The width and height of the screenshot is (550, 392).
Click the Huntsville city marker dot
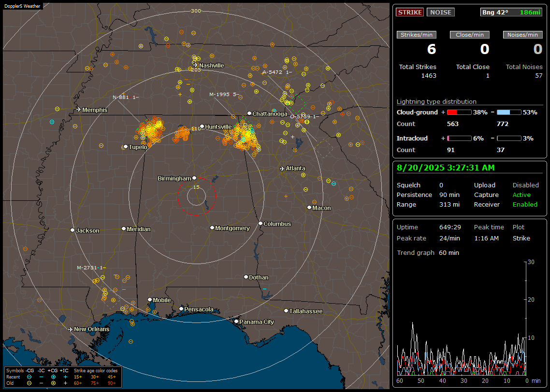[x=202, y=126]
